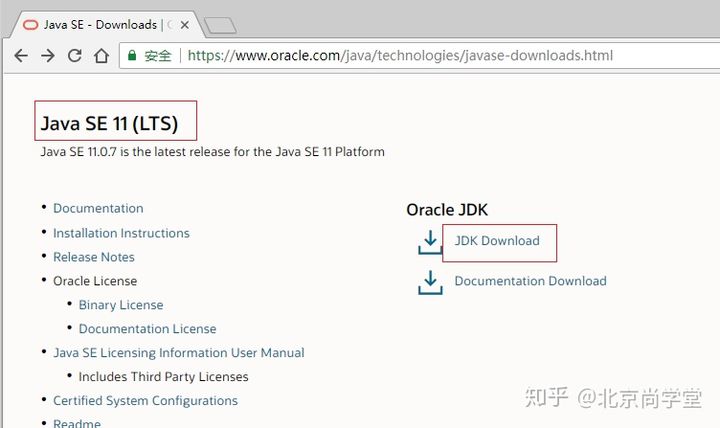Click the Oracle License list item text
Image resolution: width=720 pixels, height=428 pixels.
tap(95, 281)
